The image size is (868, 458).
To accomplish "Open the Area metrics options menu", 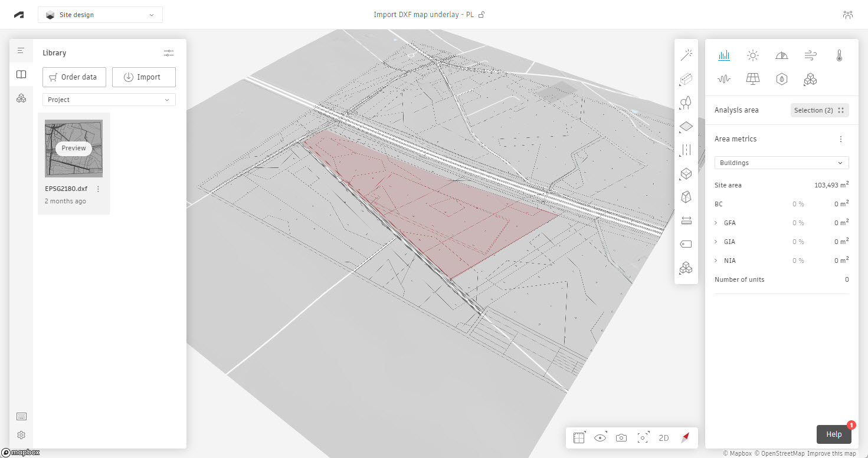I will point(841,139).
